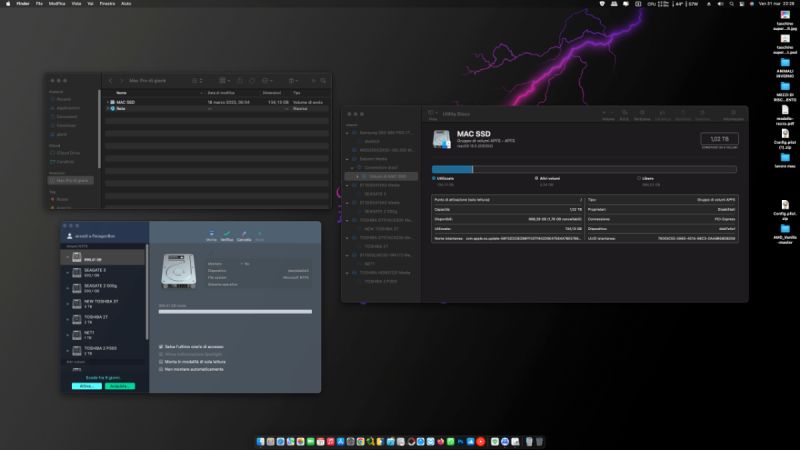This screenshot has width=800, height=450.
Task: Click the Rosso tag in Finder sidebar
Action: (x=63, y=199)
